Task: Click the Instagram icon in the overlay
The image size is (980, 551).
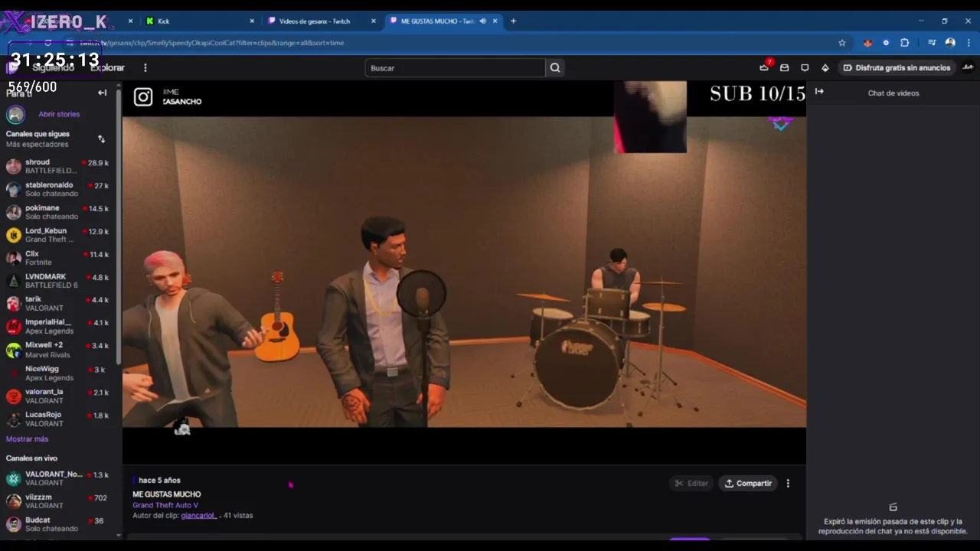Action: [143, 96]
